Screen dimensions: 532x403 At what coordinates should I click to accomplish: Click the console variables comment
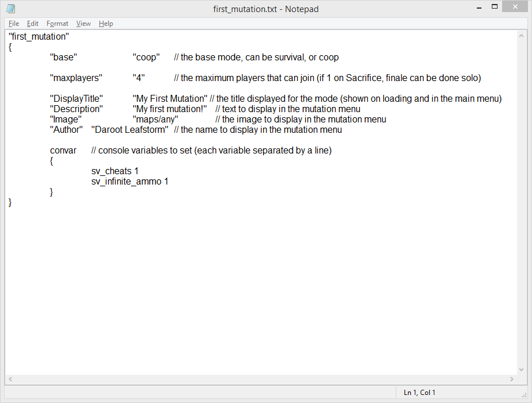coord(211,151)
